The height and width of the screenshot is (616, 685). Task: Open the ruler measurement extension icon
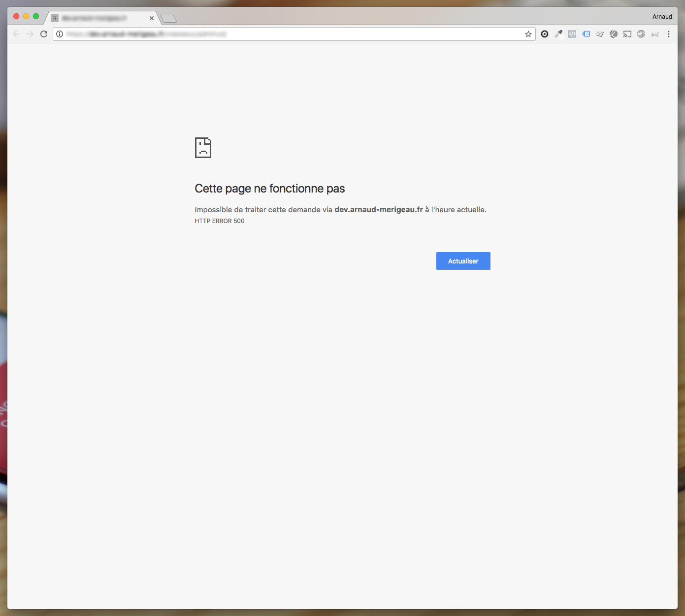tap(600, 34)
